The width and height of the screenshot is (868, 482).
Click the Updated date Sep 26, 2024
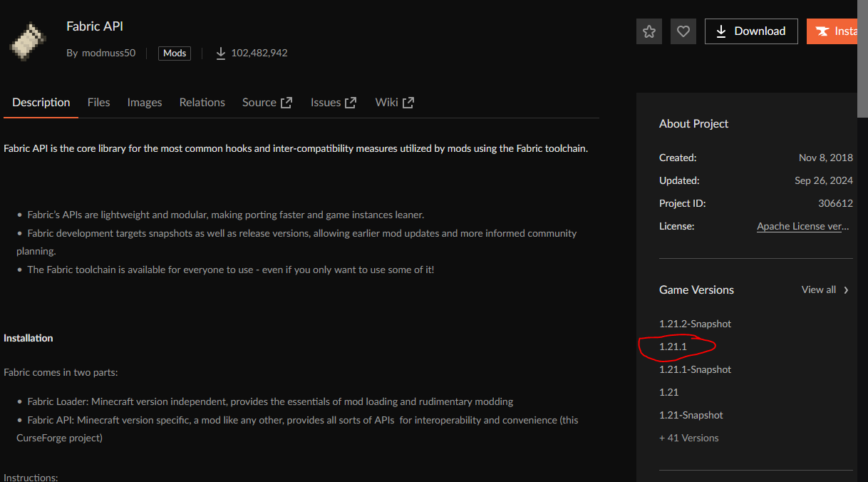[x=824, y=180]
